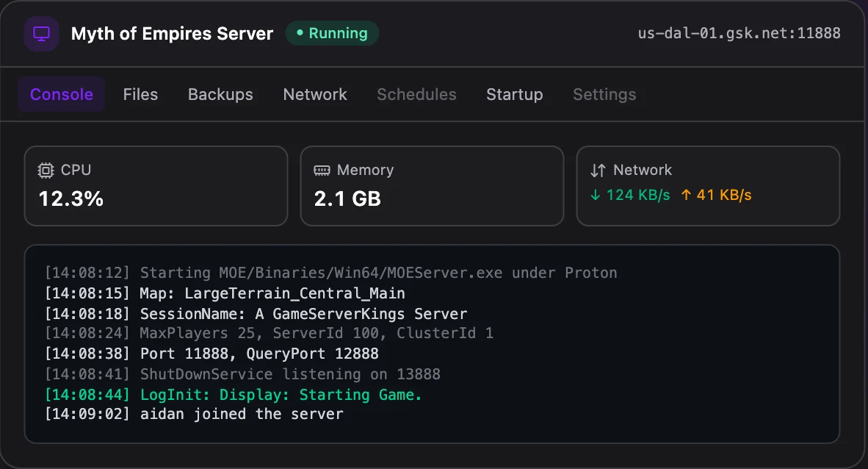Screen dimensions: 868x469
Task: Click the CPU value 12.3%
Action: pyautogui.click(x=70, y=199)
